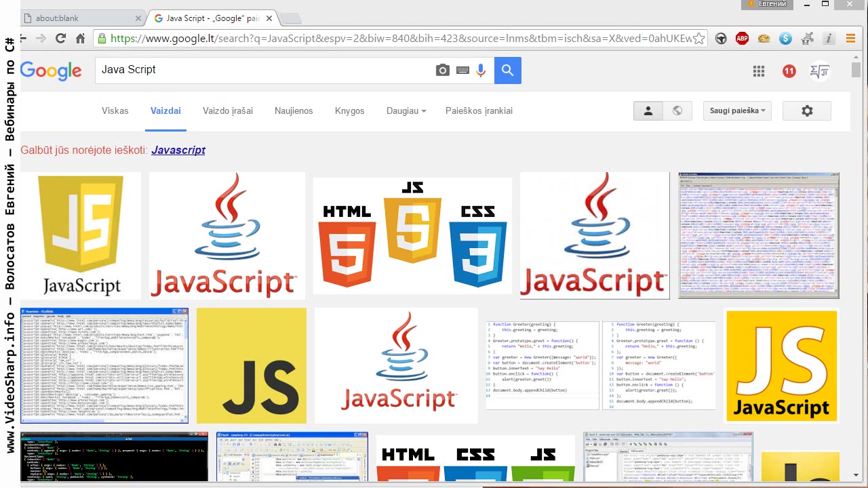Viewport: 868px width, 488px height.
Task: Switch to the Viskas tab
Action: (x=115, y=110)
